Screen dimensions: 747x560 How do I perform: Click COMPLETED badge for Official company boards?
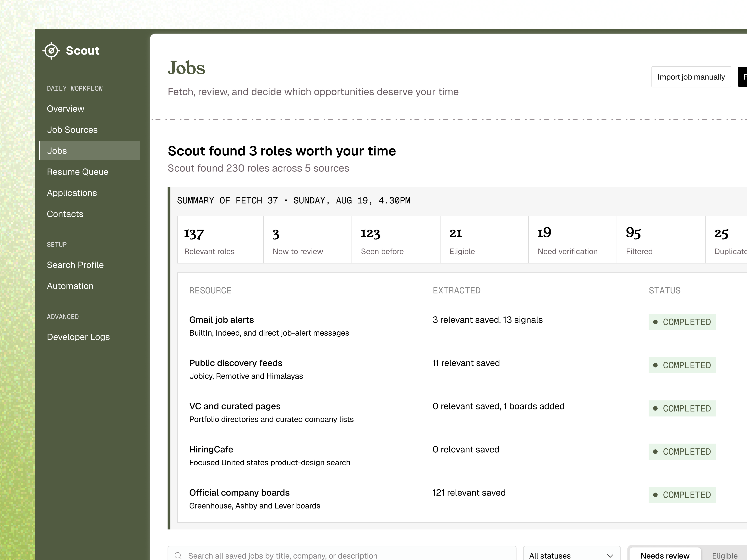(682, 495)
